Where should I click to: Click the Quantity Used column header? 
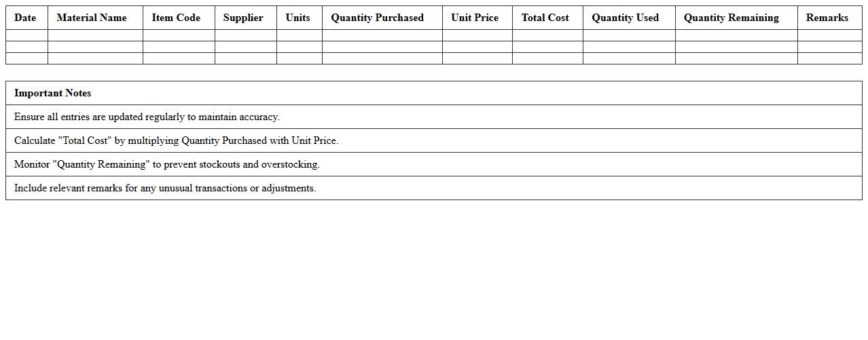pos(625,18)
